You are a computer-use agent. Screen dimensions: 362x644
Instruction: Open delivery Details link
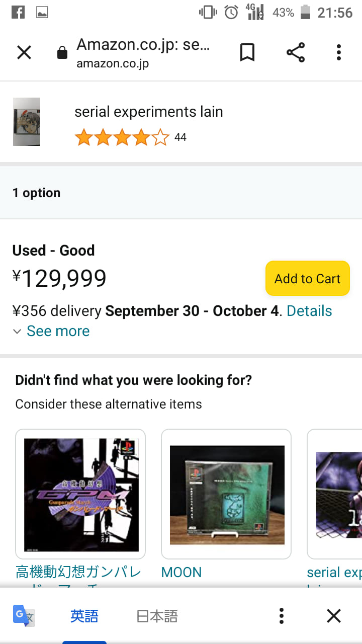click(x=309, y=311)
